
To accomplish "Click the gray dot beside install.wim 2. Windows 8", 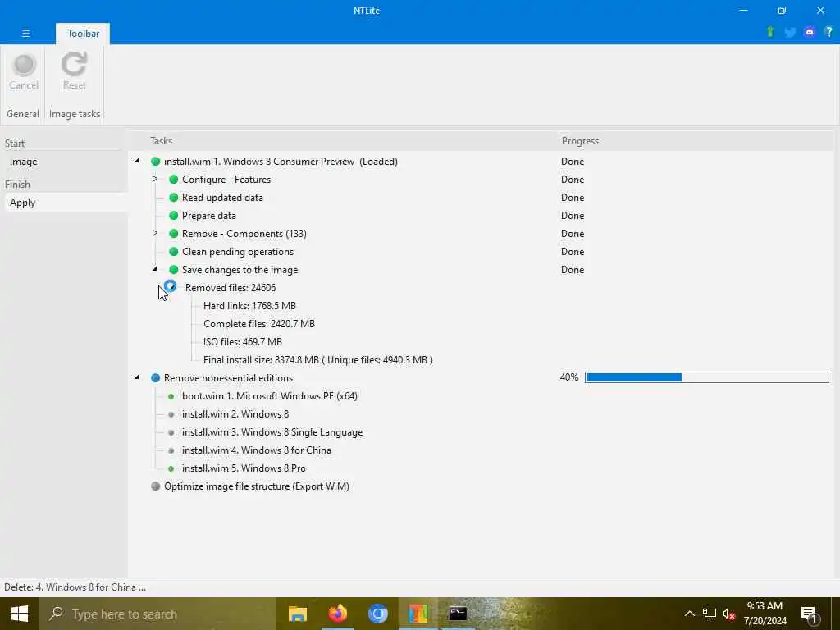I will 171,414.
